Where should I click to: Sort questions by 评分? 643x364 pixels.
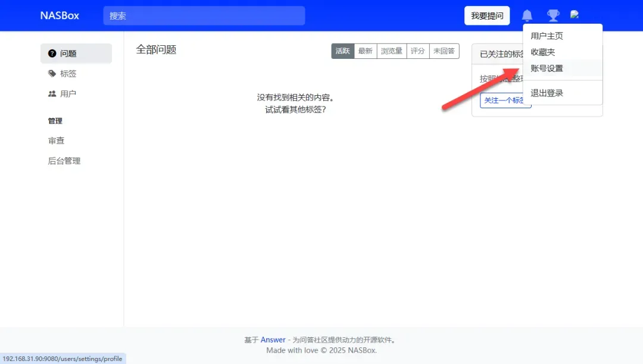(418, 51)
